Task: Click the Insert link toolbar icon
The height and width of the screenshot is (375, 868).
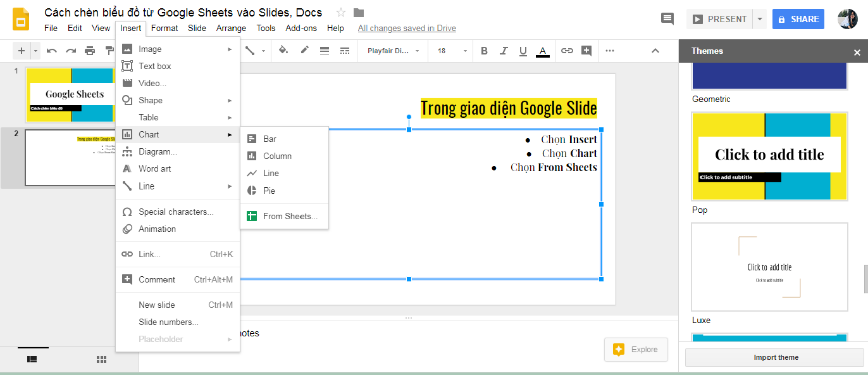Action: tap(567, 51)
